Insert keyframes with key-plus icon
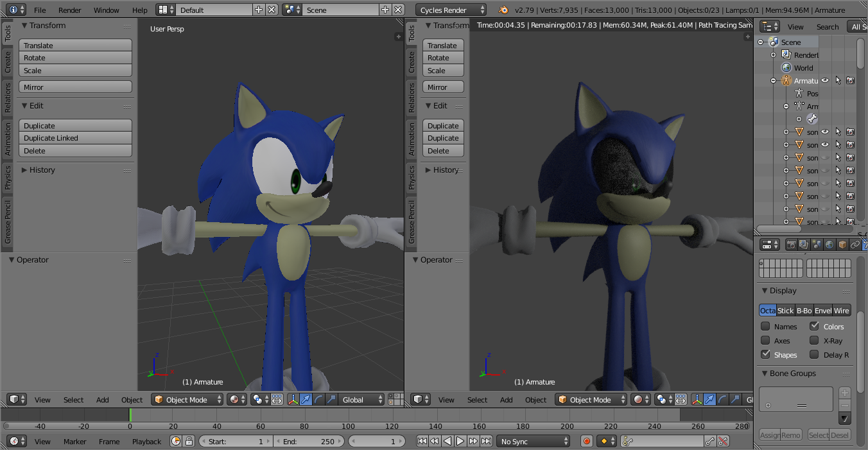The width and height of the screenshot is (868, 450). 709,441
